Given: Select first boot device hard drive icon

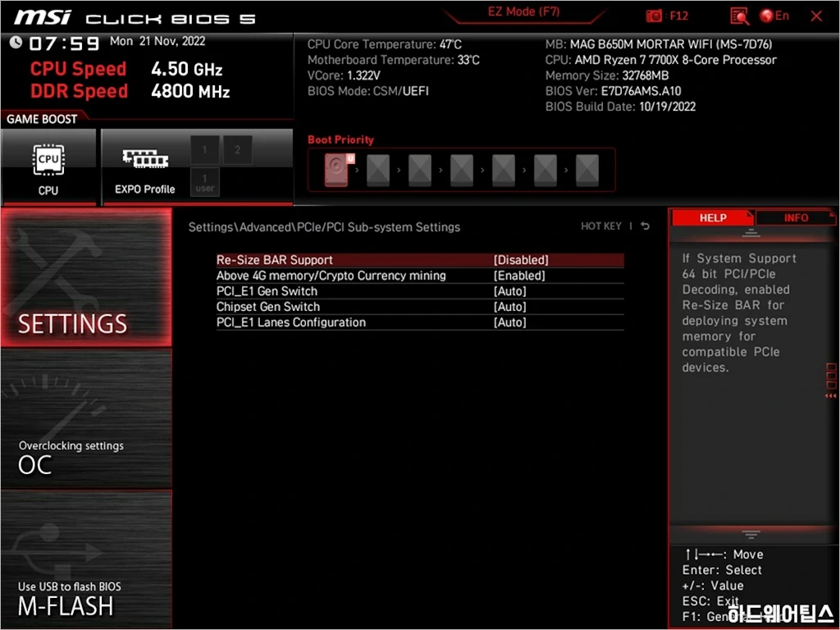Looking at the screenshot, I should tap(336, 170).
